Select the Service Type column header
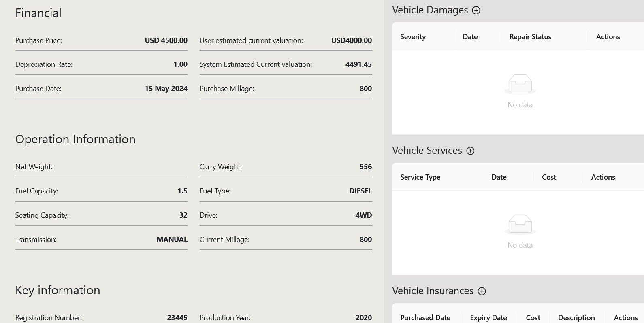Viewport: 644px width, 323px height. click(x=420, y=177)
